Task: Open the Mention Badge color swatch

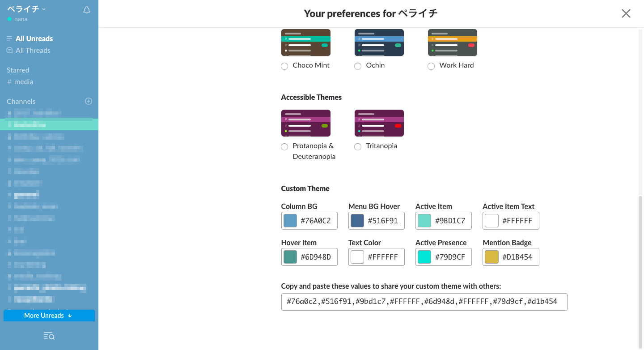Action: (x=491, y=257)
